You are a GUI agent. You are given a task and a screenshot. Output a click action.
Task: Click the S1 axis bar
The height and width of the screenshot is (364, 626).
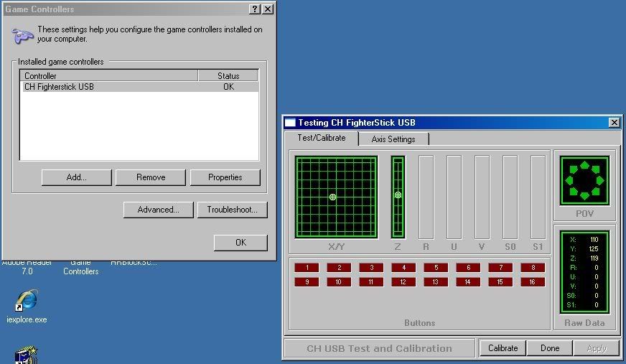click(x=538, y=197)
